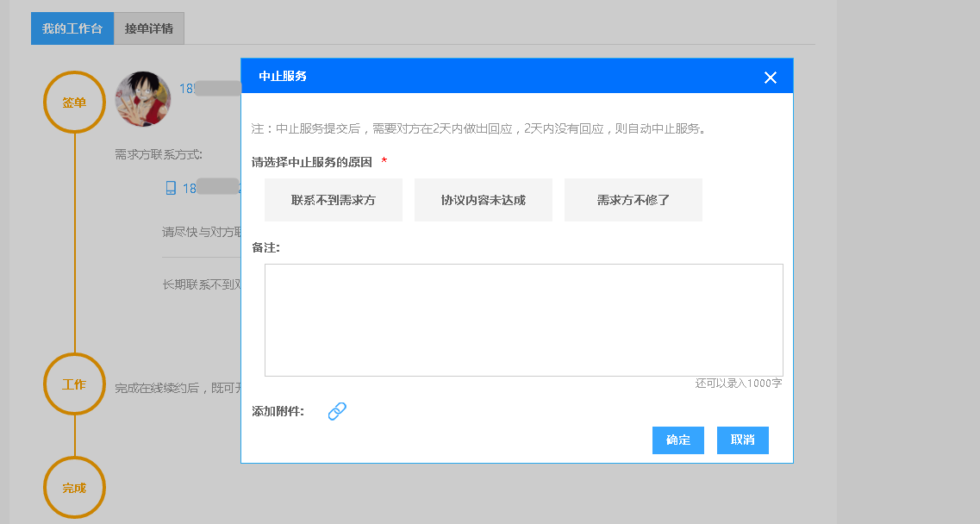Screen dimensions: 980x524
Task: Click the user avatar picture
Action: pos(143,99)
